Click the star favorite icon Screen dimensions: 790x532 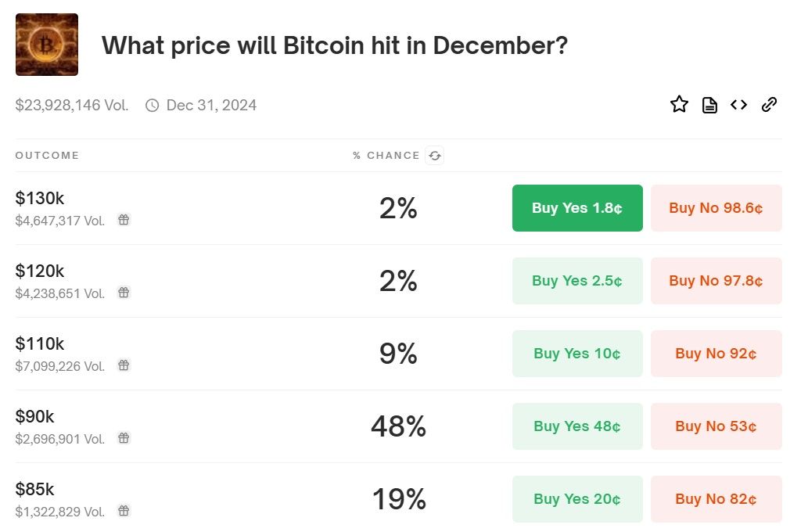pyautogui.click(x=679, y=105)
